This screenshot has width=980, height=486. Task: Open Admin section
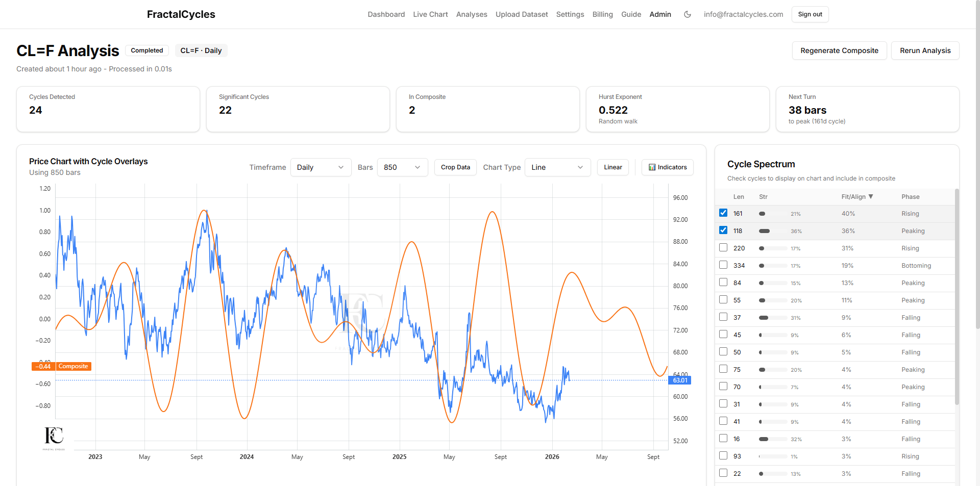tap(660, 14)
